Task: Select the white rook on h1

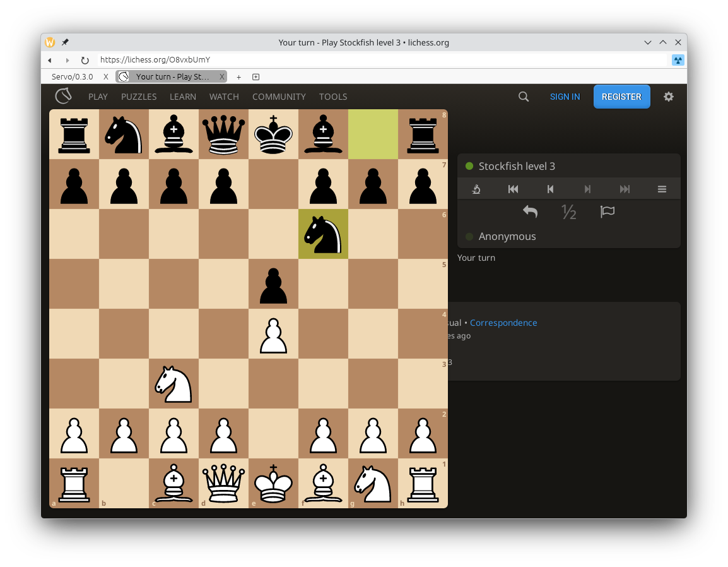Action: (423, 484)
